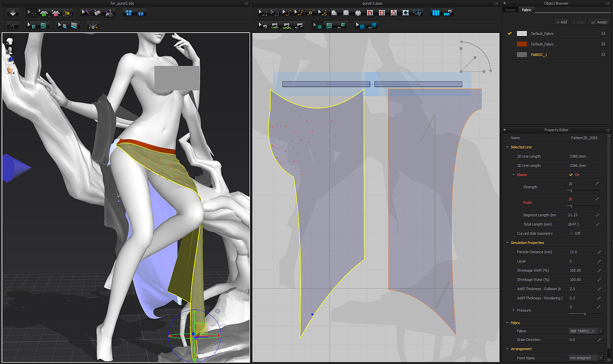The image size is (613, 364).
Task: Switch to the Scene tab
Action: click(x=511, y=10)
